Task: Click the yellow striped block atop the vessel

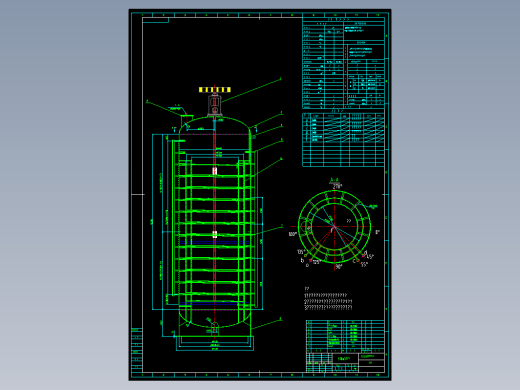Action: (x=215, y=90)
